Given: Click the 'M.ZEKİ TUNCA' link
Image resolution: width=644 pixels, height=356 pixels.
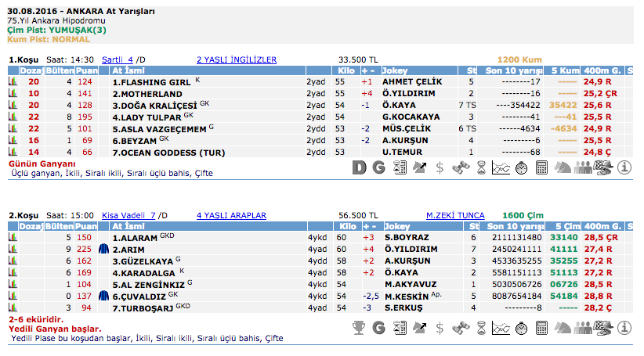Looking at the screenshot, I should pyautogui.click(x=455, y=215).
